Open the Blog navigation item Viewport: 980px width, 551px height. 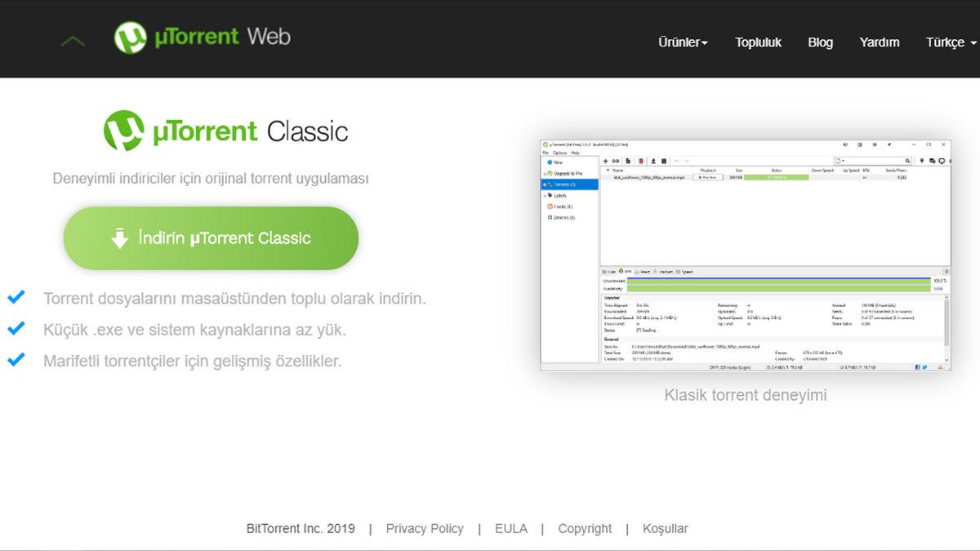coord(820,42)
